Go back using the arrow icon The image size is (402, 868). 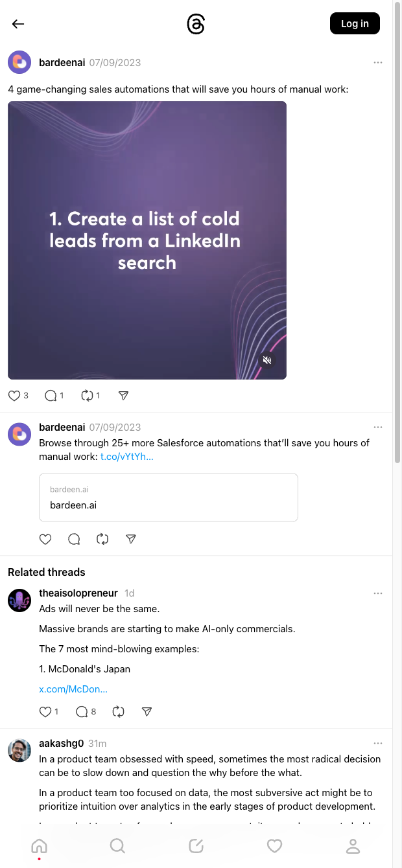(18, 24)
